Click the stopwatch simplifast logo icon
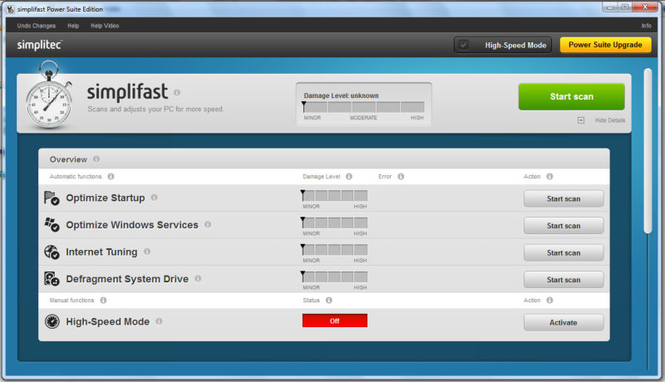This screenshot has height=382, width=665. 48,95
